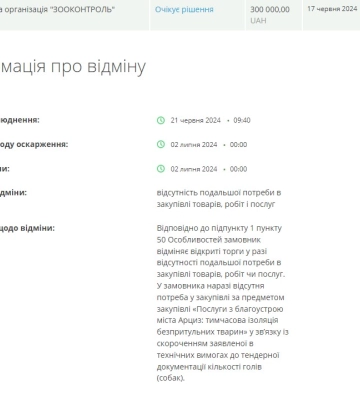This screenshot has width=360, height=400.
Task: Select the "02 липня 2024" date in the "оду оскарження" row
Action: point(194,145)
